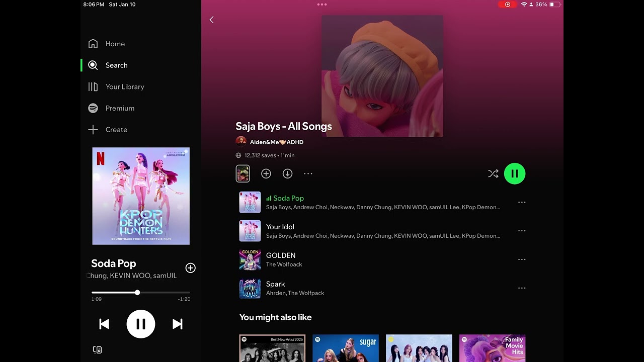This screenshot has height=362, width=644.
Task: Open more options for Spark
Action: 522,288
